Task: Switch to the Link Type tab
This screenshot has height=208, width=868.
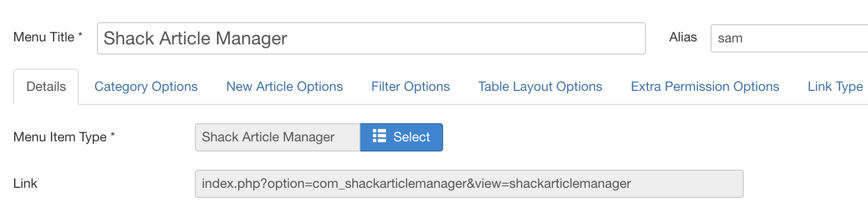Action: pyautogui.click(x=835, y=86)
